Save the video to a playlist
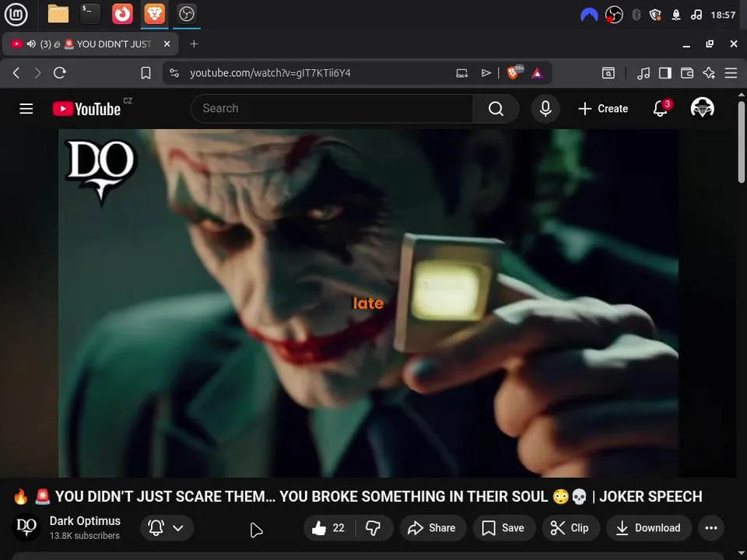 (x=503, y=527)
